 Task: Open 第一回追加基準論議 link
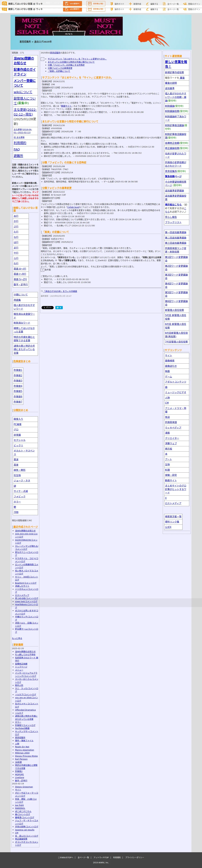[x=175, y=232]
